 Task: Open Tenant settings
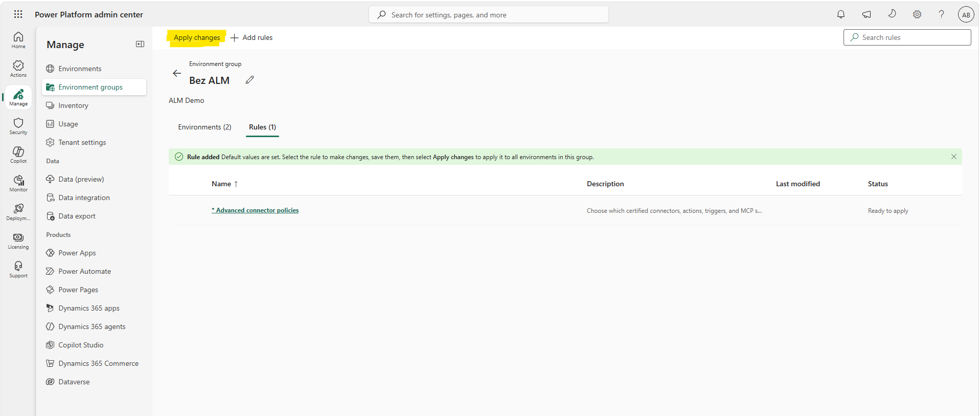tap(94, 142)
